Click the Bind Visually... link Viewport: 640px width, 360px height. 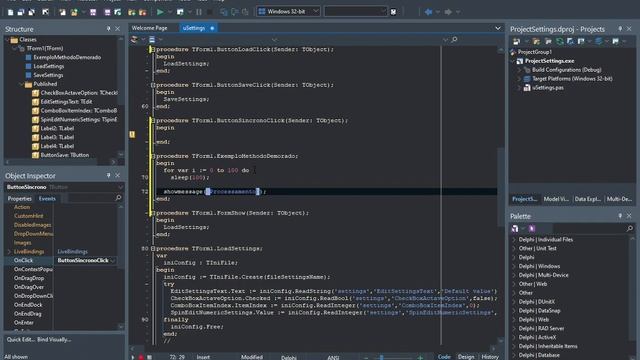pos(54,340)
